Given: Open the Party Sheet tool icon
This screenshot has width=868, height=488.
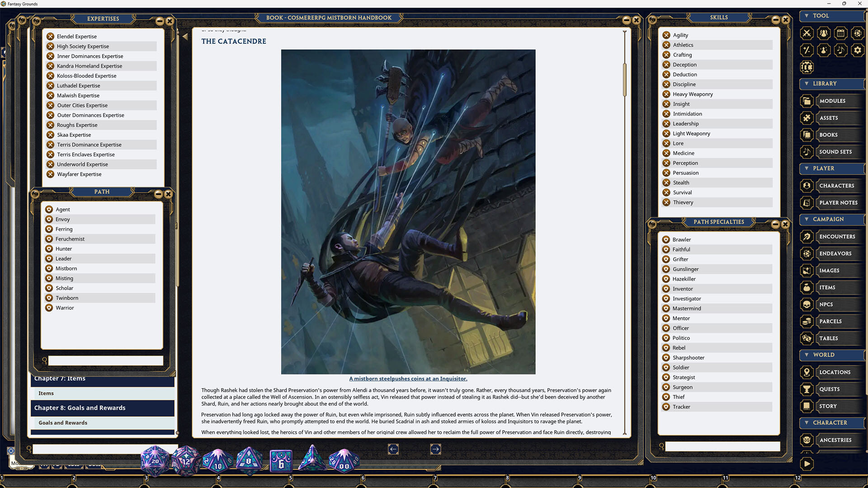Looking at the screenshot, I should pos(824,33).
